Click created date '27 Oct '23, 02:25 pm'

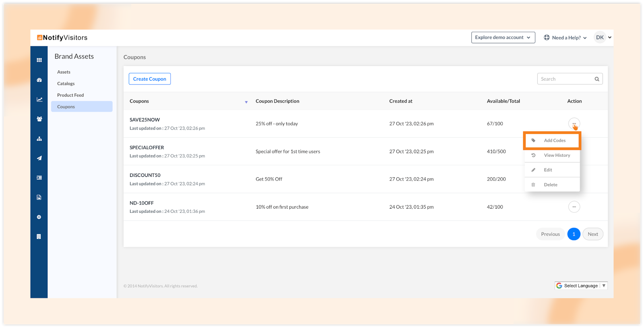pos(411,152)
